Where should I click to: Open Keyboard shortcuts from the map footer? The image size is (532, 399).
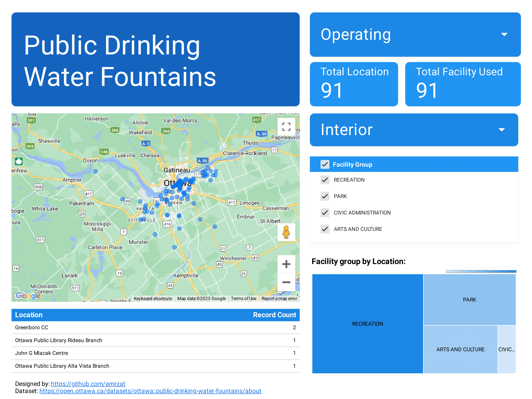pos(153,298)
